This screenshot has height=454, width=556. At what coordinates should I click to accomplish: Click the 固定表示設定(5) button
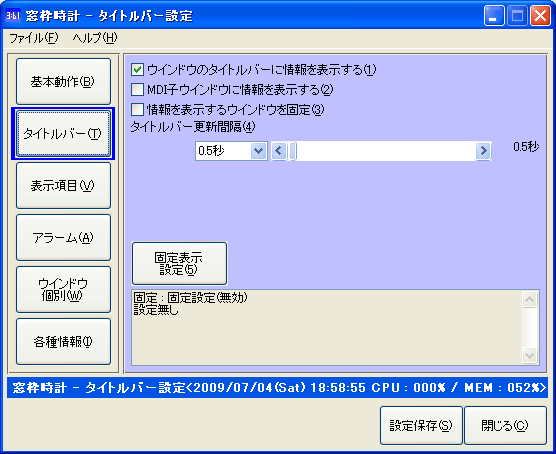point(179,264)
